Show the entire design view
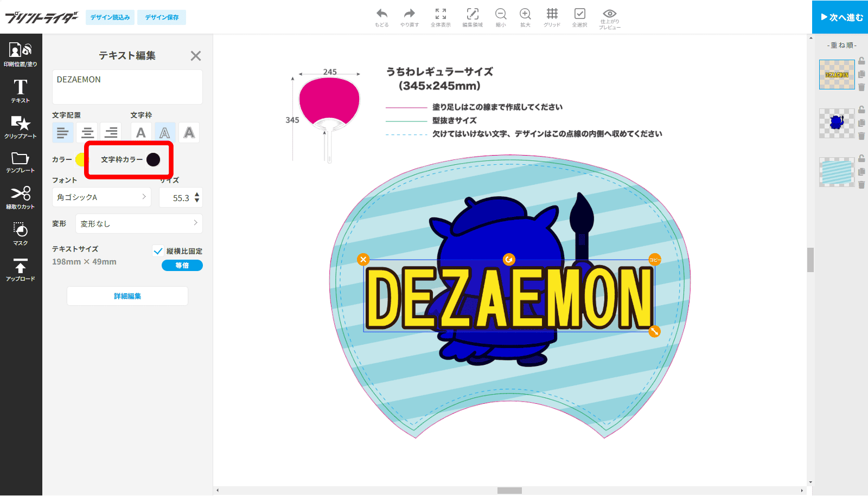 441,17
